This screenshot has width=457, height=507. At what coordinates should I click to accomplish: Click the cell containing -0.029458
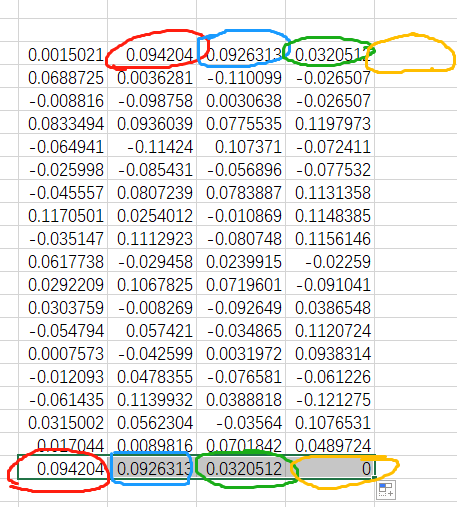point(152,260)
